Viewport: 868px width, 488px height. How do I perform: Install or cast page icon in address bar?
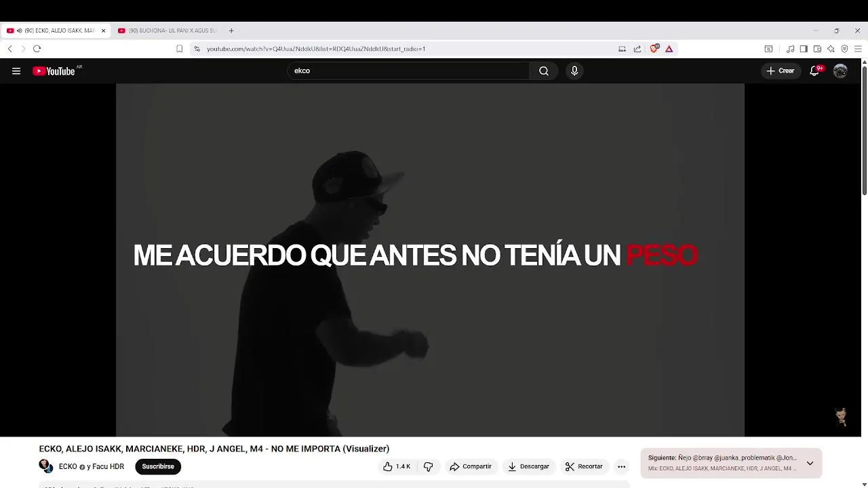tap(622, 49)
